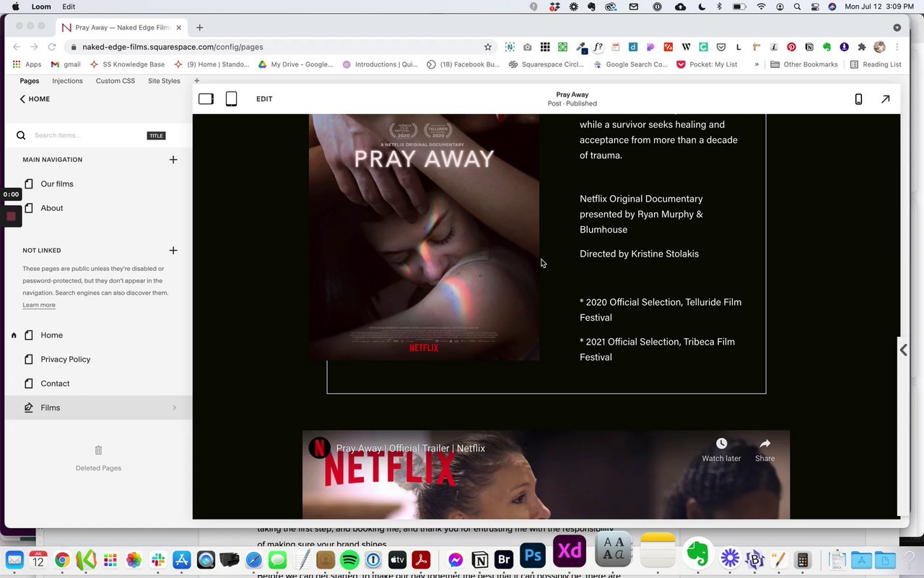
Task: Open Chrome three-dot menu
Action: pos(897,47)
